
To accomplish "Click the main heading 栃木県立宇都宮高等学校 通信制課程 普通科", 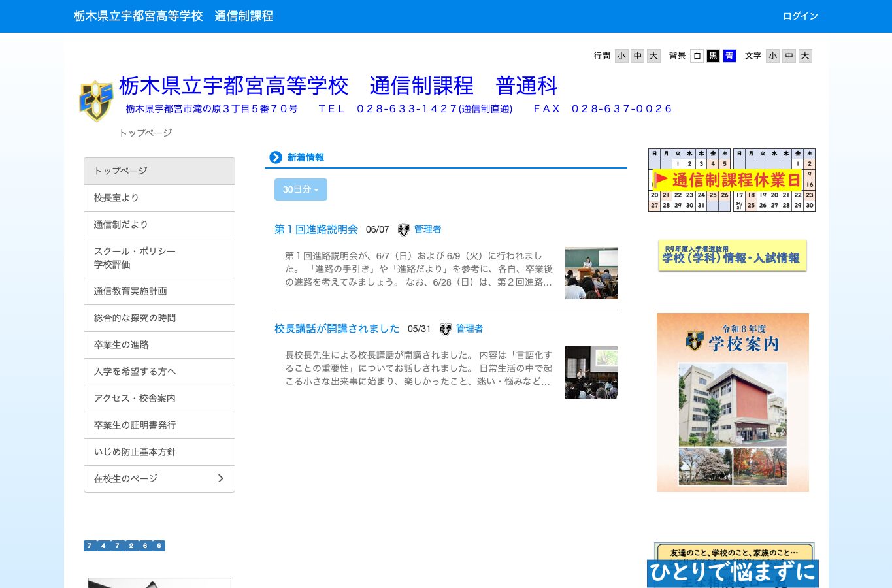I will (338, 86).
